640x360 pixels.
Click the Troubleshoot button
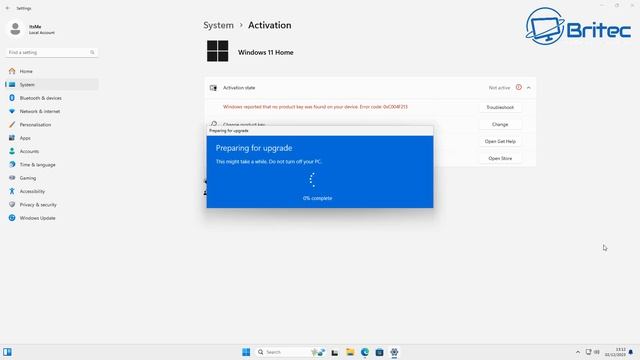click(x=500, y=107)
